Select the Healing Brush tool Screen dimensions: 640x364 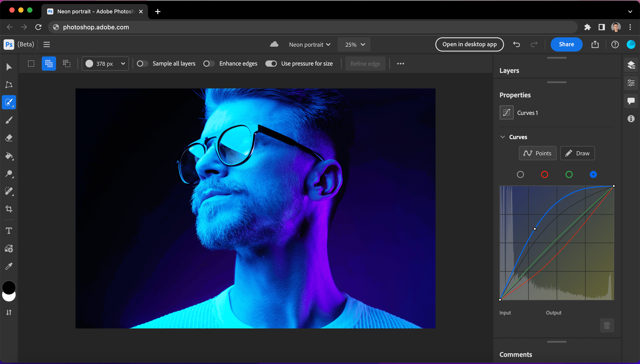click(x=9, y=191)
